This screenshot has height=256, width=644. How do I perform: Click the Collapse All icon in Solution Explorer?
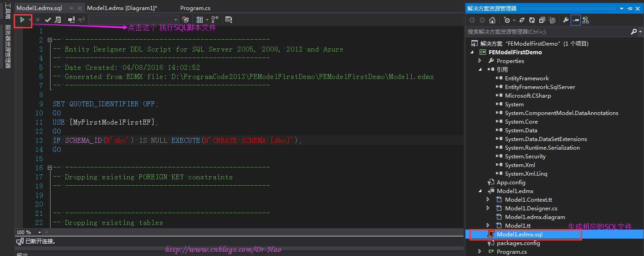(x=542, y=20)
